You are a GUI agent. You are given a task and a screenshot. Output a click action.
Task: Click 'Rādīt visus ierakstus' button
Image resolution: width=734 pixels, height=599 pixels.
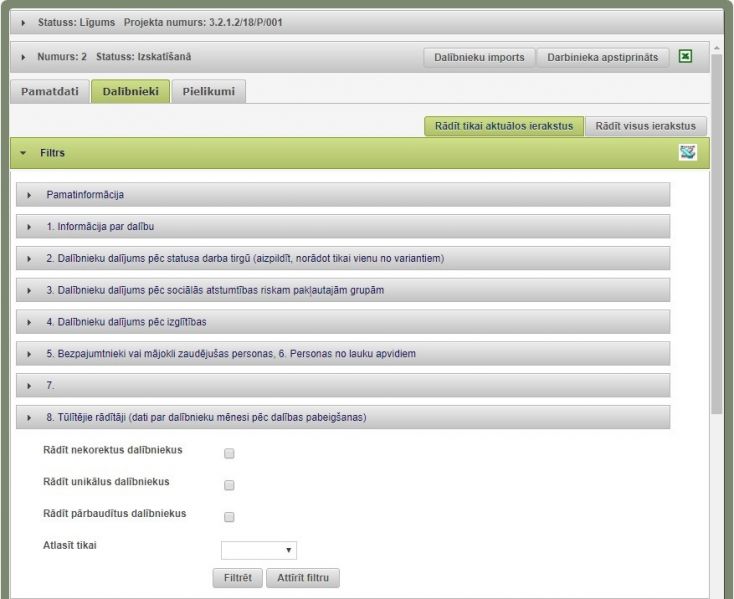coord(646,126)
